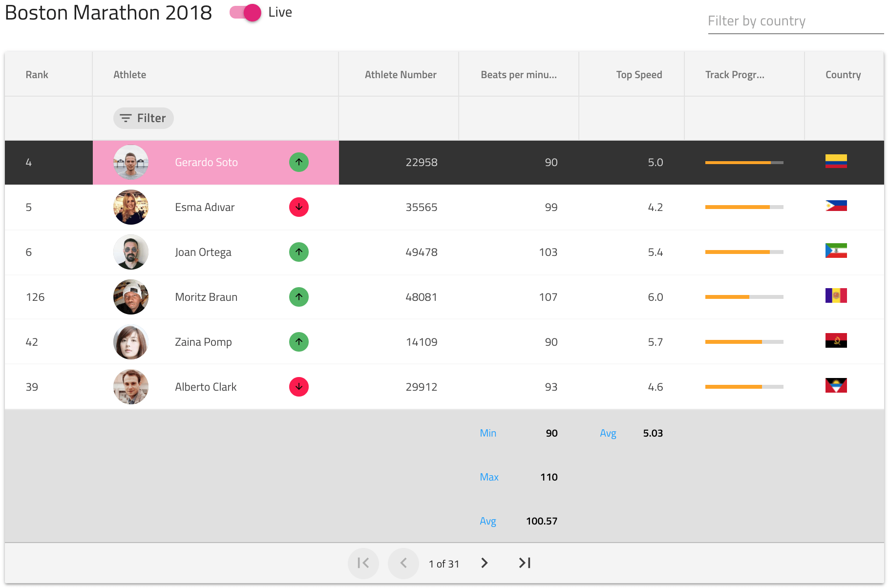
Task: Select the Esma Adıvar athlete name
Action: 205,207
